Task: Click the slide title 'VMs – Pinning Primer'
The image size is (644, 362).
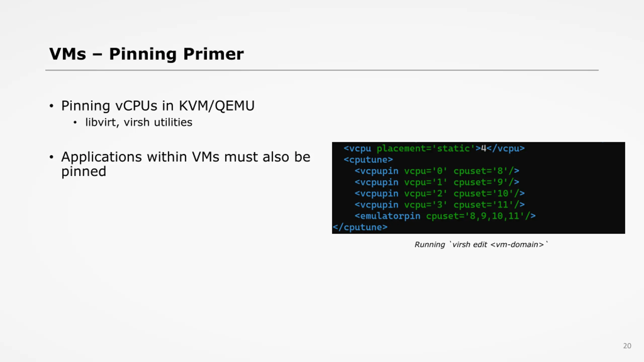Action: 146,54
